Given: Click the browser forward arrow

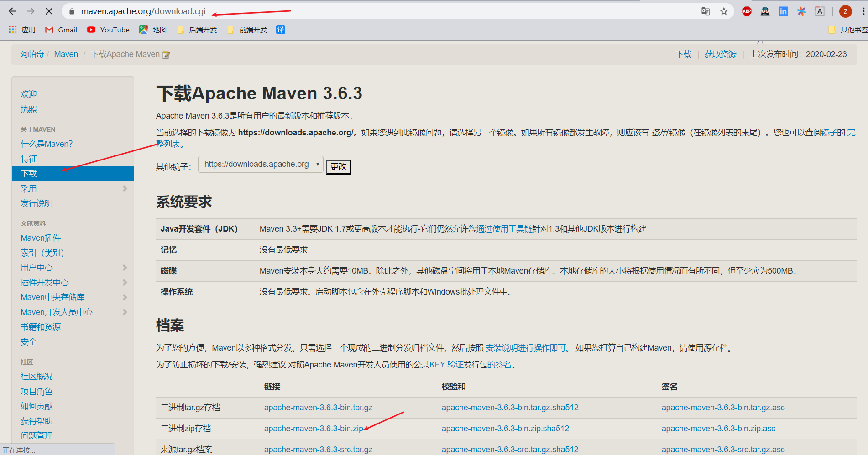Looking at the screenshot, I should 31,11.
